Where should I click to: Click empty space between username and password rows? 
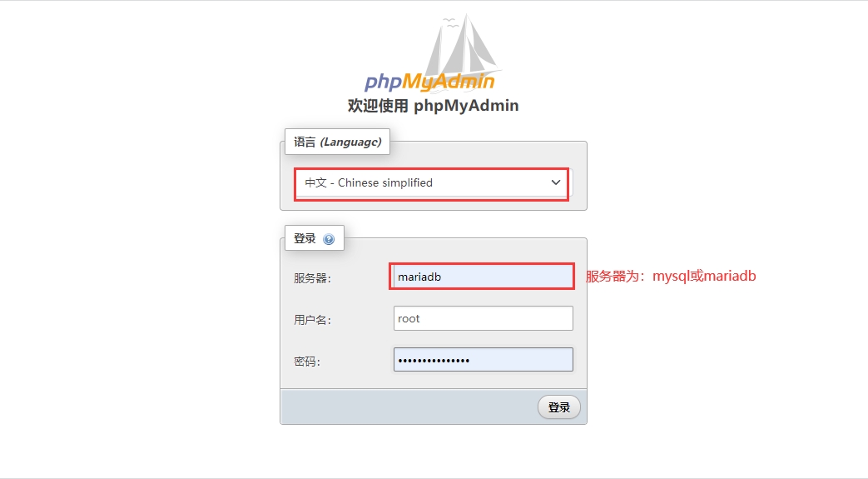click(434, 339)
